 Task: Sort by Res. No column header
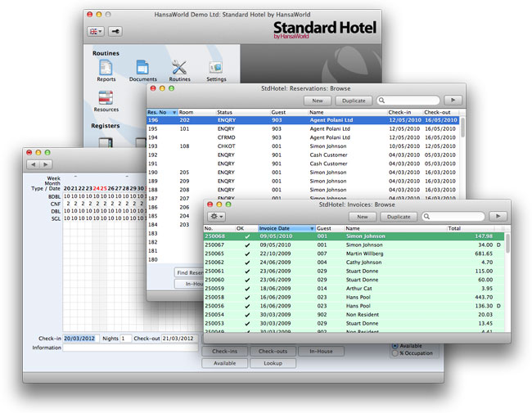pos(162,112)
